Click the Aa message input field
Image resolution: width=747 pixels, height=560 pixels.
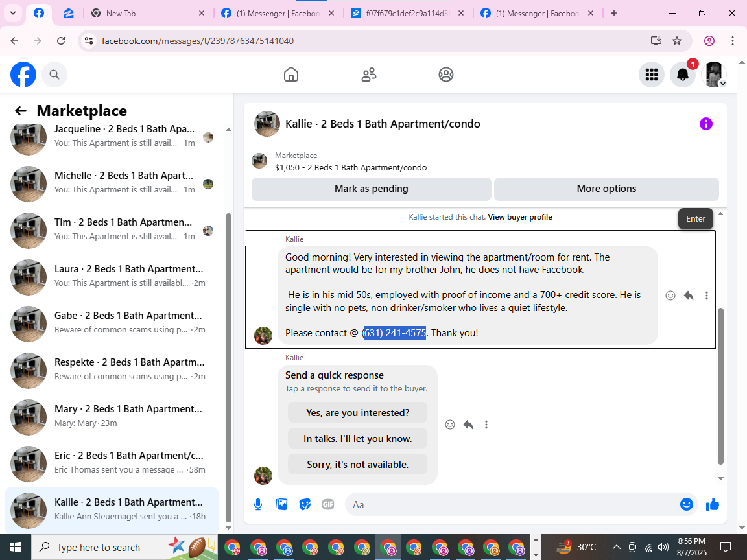(x=512, y=504)
